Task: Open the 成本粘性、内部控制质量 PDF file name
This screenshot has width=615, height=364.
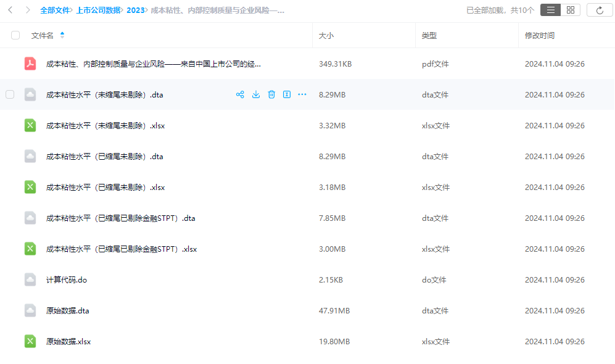Action: click(154, 64)
